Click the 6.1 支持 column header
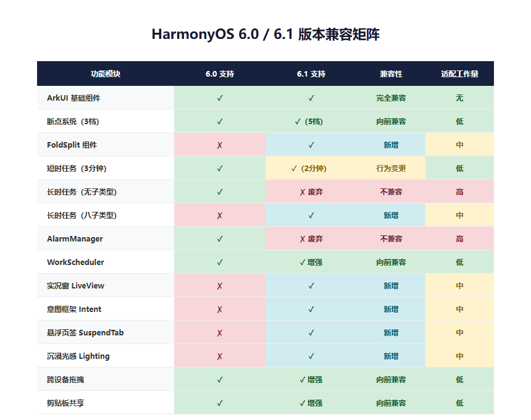The height and width of the screenshot is (420, 531). click(311, 74)
